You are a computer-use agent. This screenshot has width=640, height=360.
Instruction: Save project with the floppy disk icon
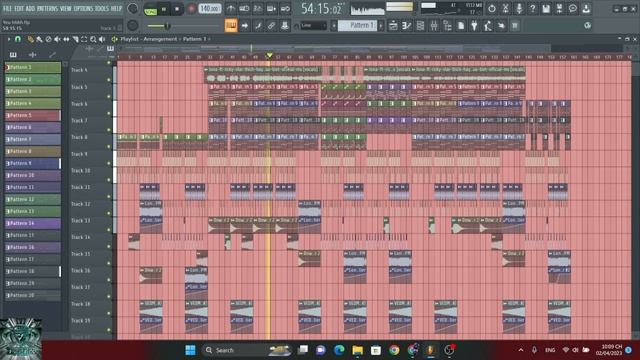click(x=546, y=8)
